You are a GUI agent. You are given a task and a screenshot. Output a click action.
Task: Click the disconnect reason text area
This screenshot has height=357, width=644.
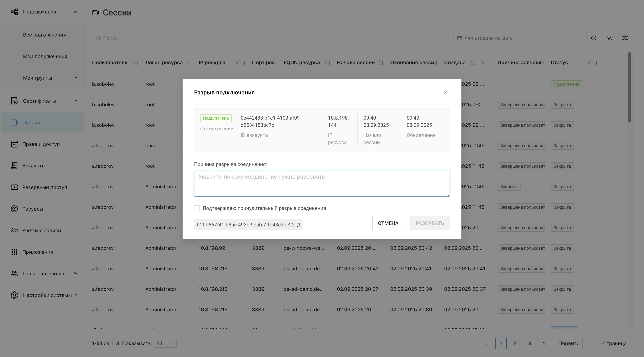(322, 184)
